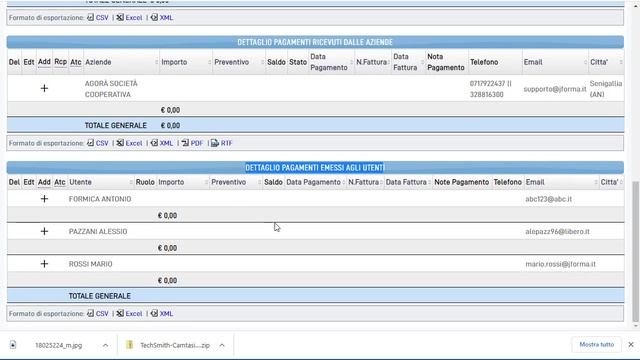Export utenti payments table as Excel
Viewport: 640px width, 360px height.
[x=129, y=313]
